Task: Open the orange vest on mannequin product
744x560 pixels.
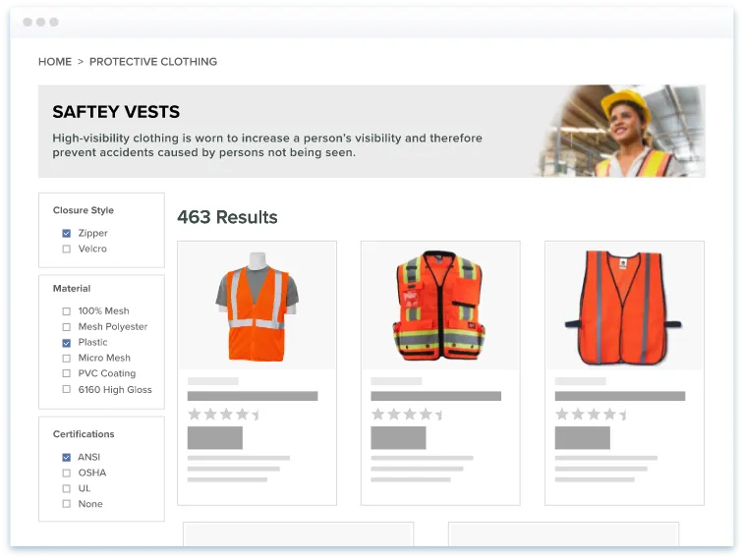Action: tap(257, 306)
